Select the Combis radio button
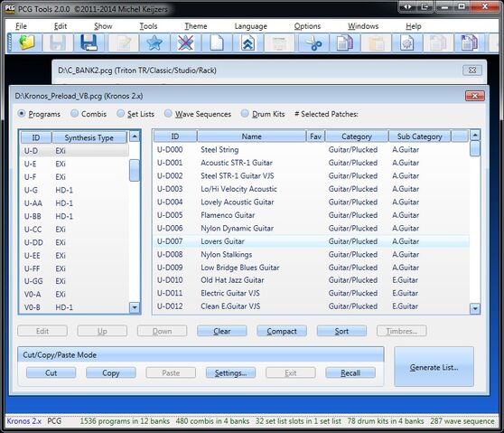504x433 pixels. click(x=74, y=113)
